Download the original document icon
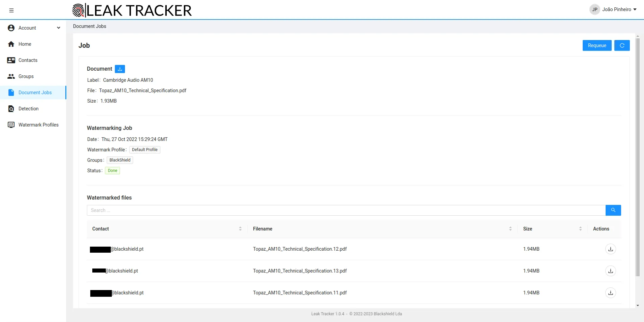 tap(120, 69)
